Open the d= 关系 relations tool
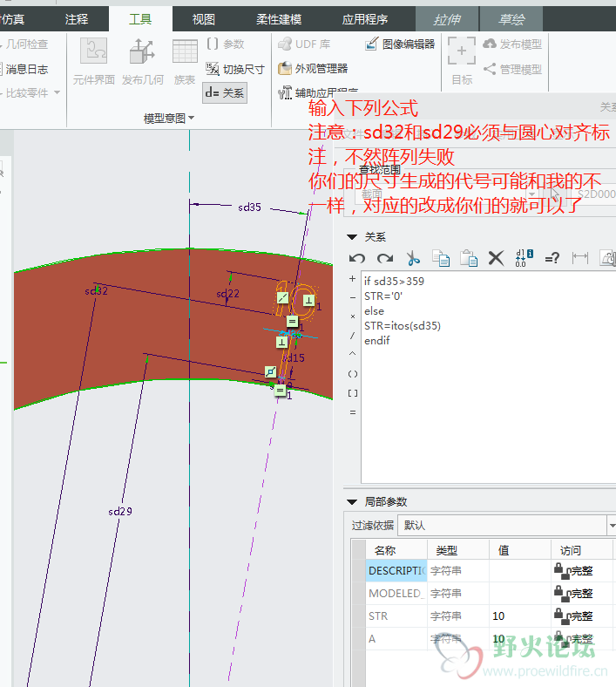 pyautogui.click(x=225, y=93)
